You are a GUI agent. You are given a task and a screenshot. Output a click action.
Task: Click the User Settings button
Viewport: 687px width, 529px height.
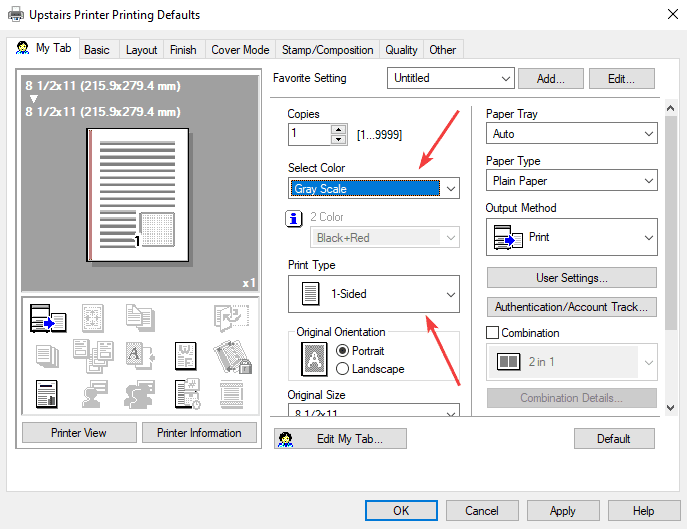(571, 278)
